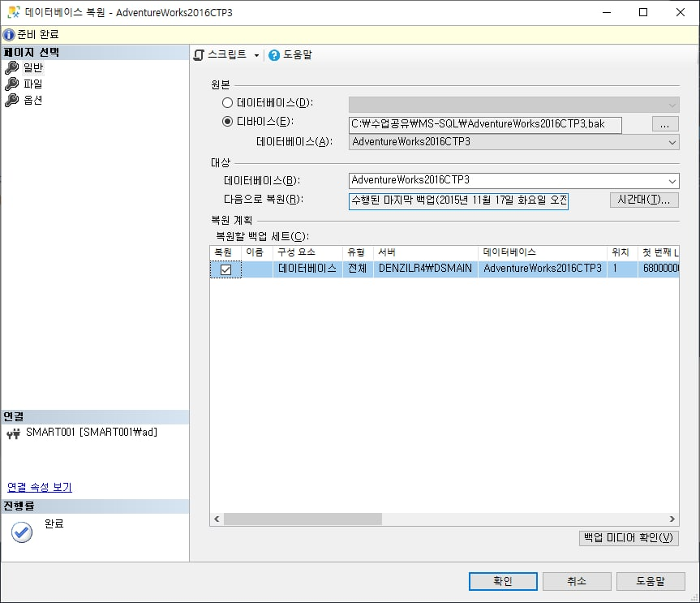Click the 전체 type cell
This screenshot has height=603, width=700.
tap(358, 269)
